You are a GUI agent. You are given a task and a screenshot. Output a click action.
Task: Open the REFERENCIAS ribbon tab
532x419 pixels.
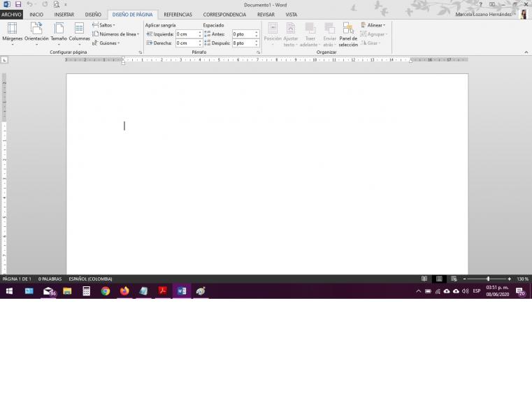(178, 15)
